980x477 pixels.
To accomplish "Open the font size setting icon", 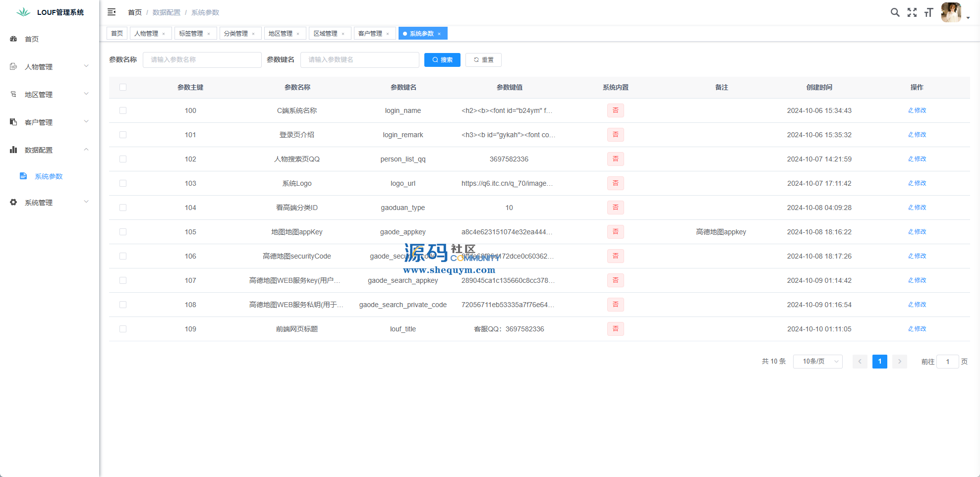I will click(x=928, y=12).
